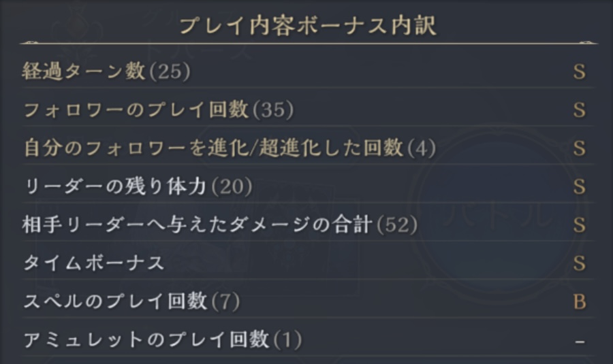
Task: Select the フォロワーのプレイ回数 (35) row
Action: pyautogui.click(x=308, y=109)
